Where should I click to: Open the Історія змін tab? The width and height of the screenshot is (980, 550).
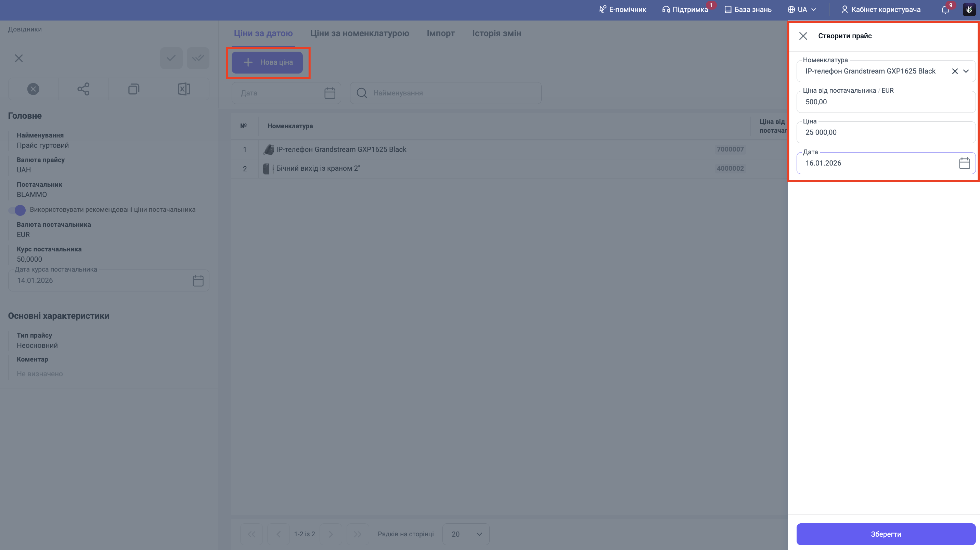[497, 34]
